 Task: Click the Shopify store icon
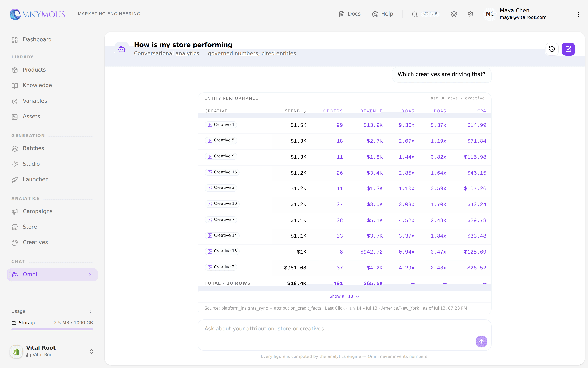(x=16, y=351)
